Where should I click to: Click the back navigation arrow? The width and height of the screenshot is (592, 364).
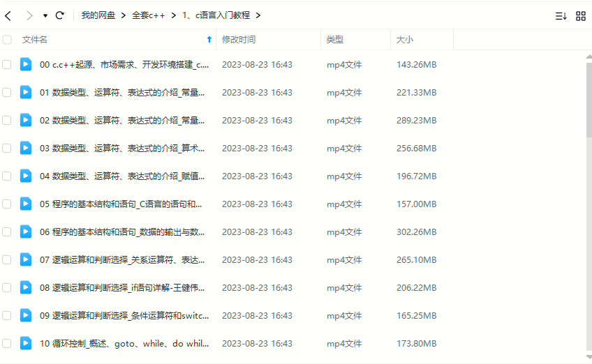click(x=8, y=15)
